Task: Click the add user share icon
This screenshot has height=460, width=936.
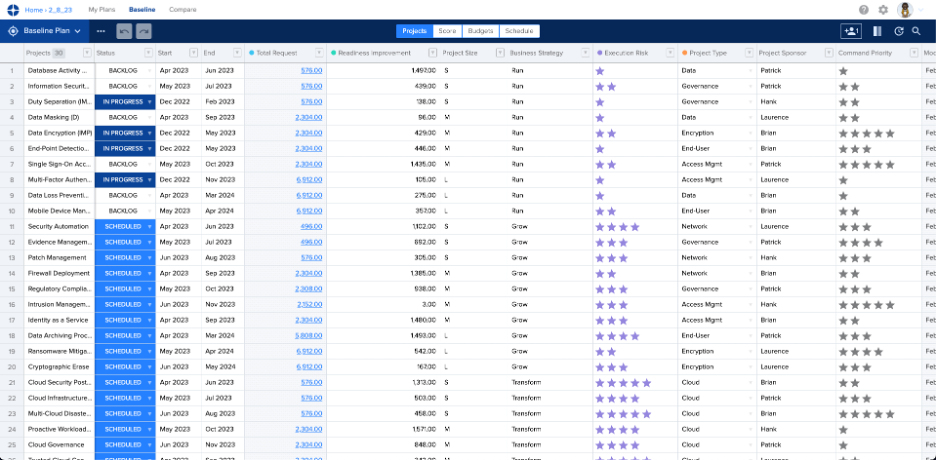Action: [x=851, y=31]
